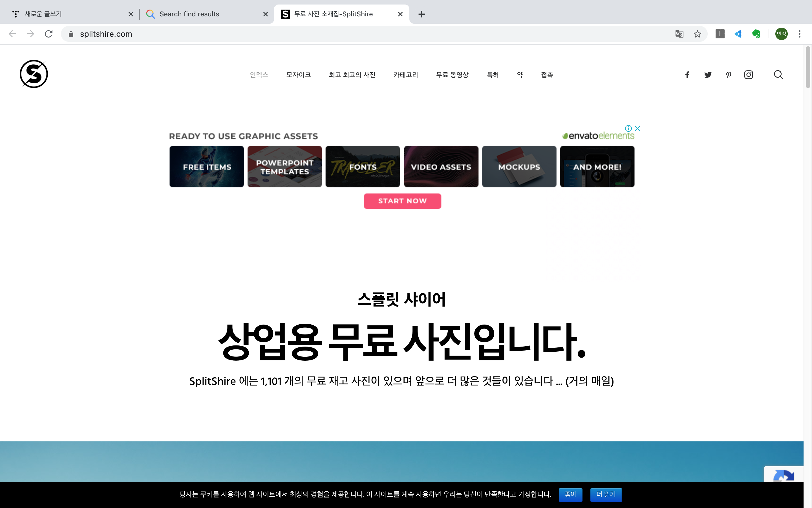View site security lock info
Viewport: 812px width, 508px height.
[x=71, y=34]
